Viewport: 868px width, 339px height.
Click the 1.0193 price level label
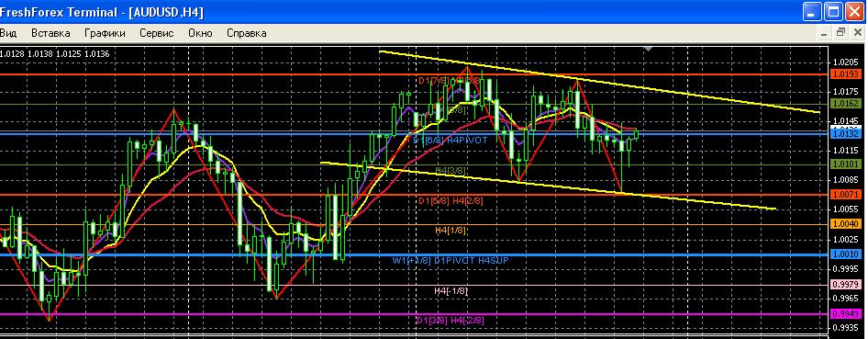point(845,74)
